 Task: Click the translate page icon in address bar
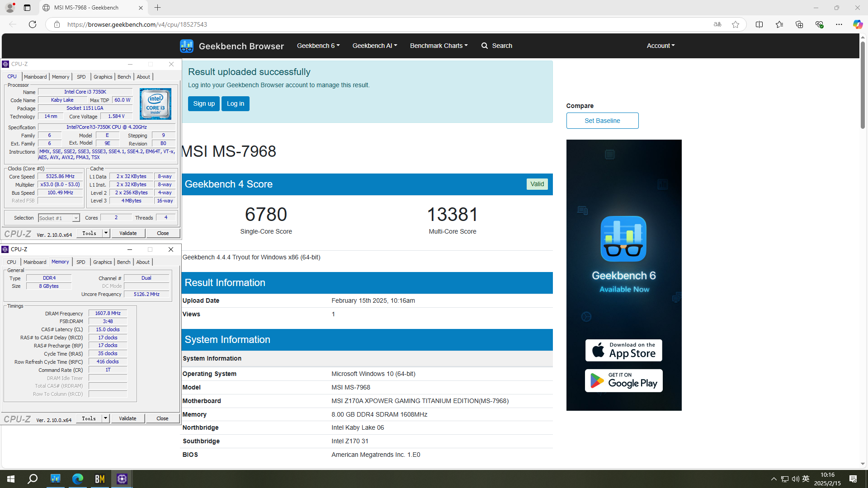[x=717, y=24]
